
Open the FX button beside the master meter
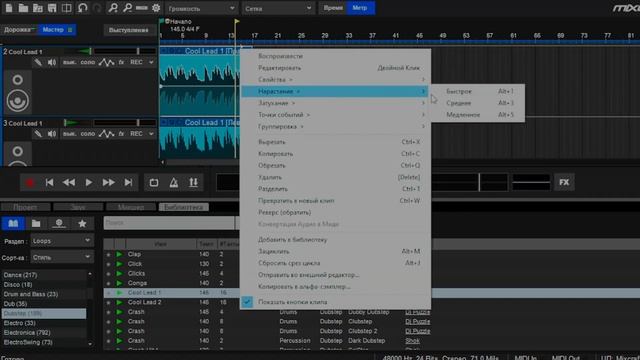point(564,182)
